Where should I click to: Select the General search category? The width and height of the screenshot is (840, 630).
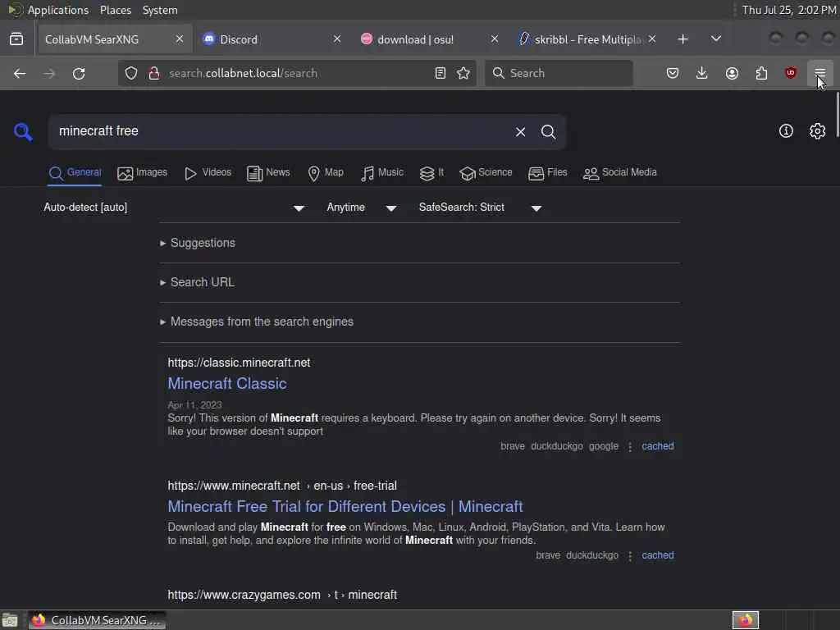click(x=75, y=172)
